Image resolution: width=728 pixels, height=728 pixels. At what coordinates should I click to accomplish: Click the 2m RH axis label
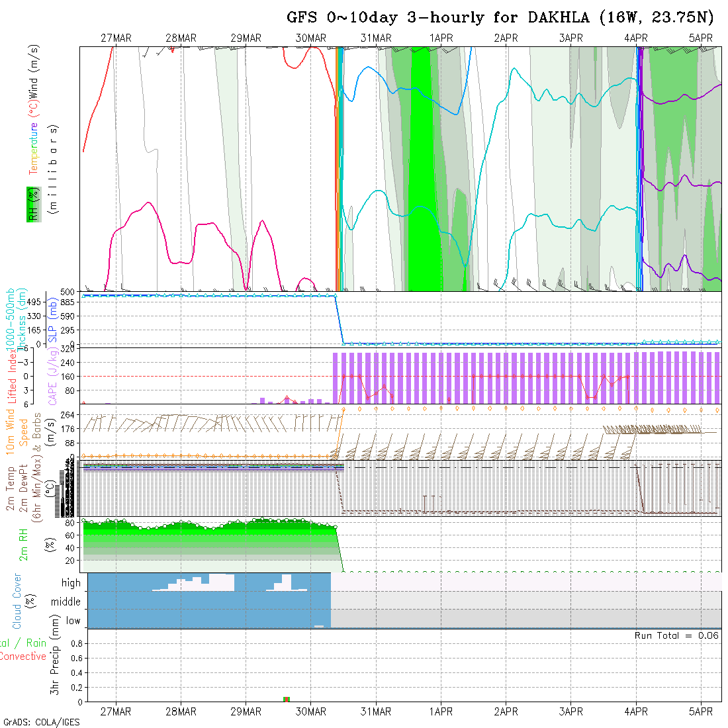25,543
